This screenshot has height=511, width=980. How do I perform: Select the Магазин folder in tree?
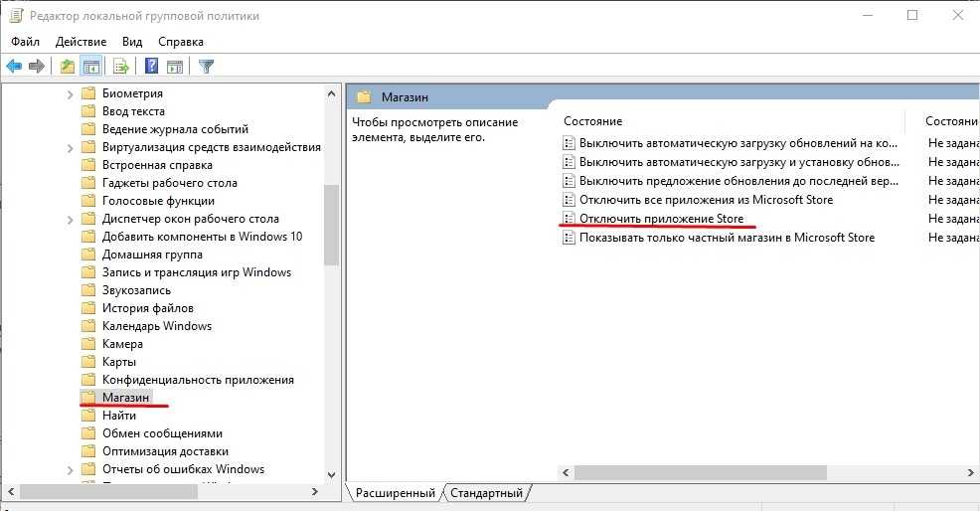tap(125, 397)
